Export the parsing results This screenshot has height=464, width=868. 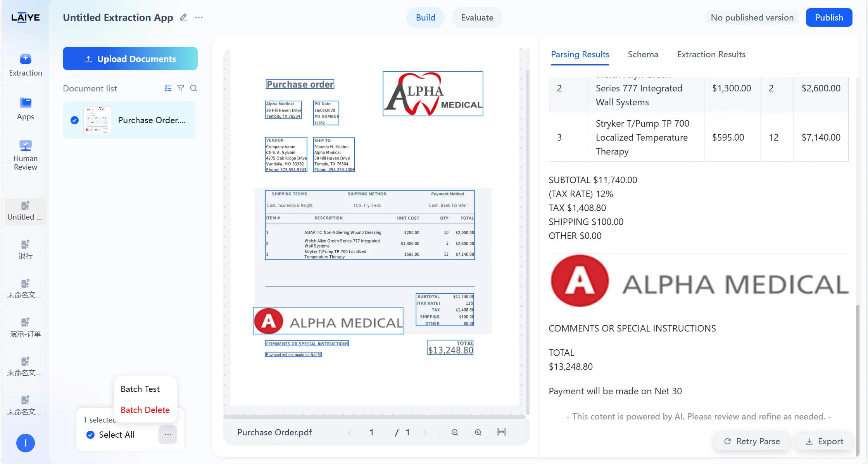coord(824,441)
